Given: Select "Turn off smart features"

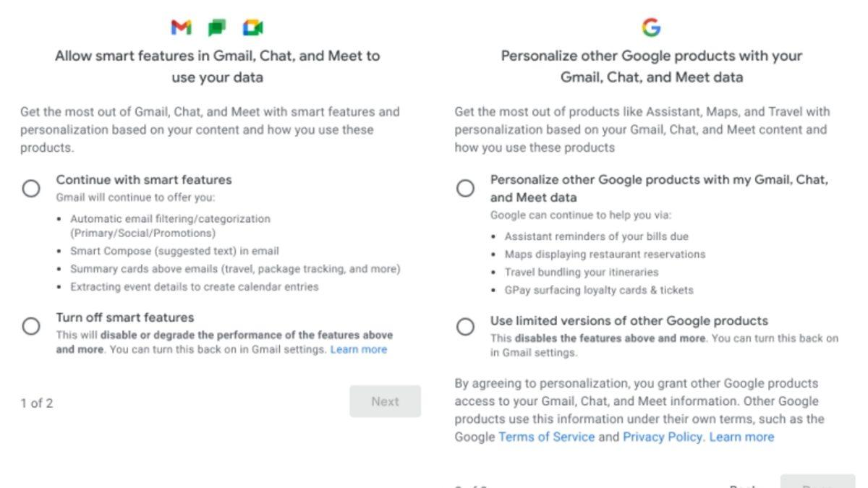Looking at the screenshot, I should coord(31,326).
